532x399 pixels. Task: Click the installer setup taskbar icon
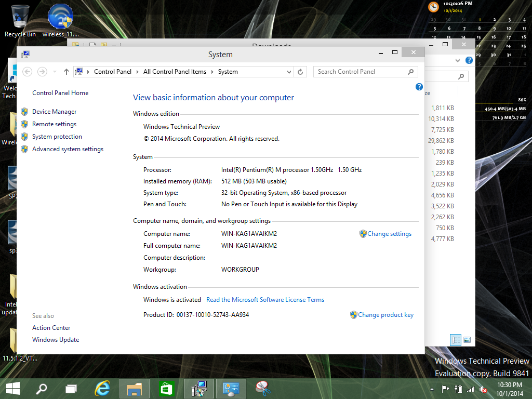199,389
